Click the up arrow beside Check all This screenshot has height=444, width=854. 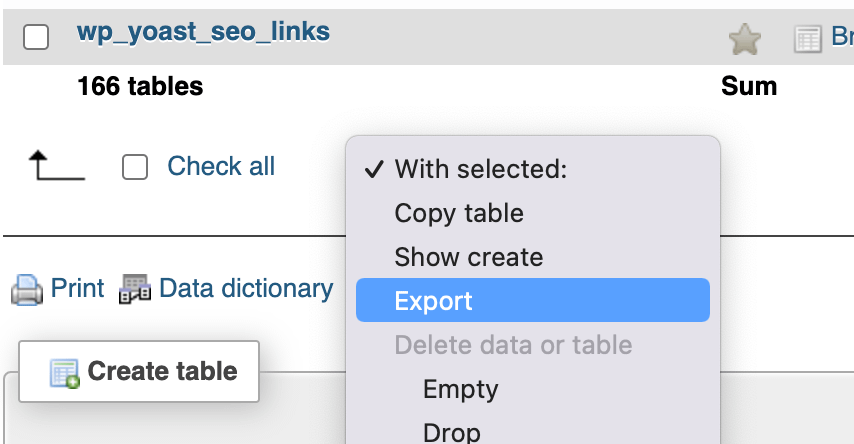click(x=55, y=166)
